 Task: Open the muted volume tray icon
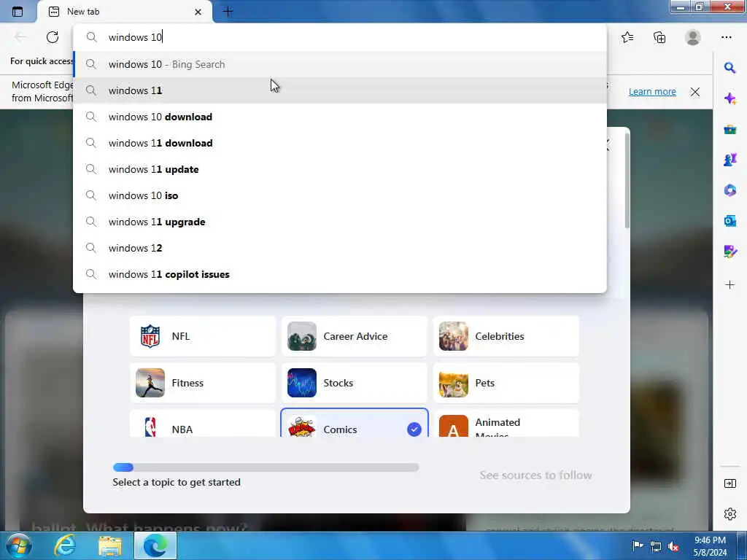[673, 546]
